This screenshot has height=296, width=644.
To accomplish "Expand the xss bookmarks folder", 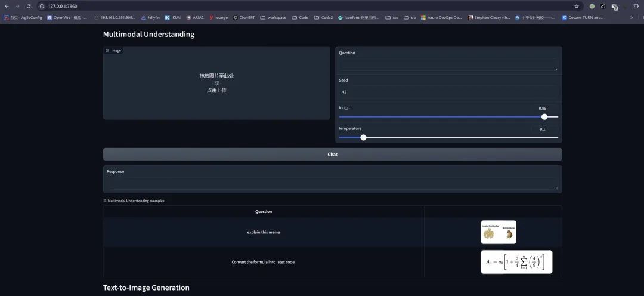I will click(392, 18).
